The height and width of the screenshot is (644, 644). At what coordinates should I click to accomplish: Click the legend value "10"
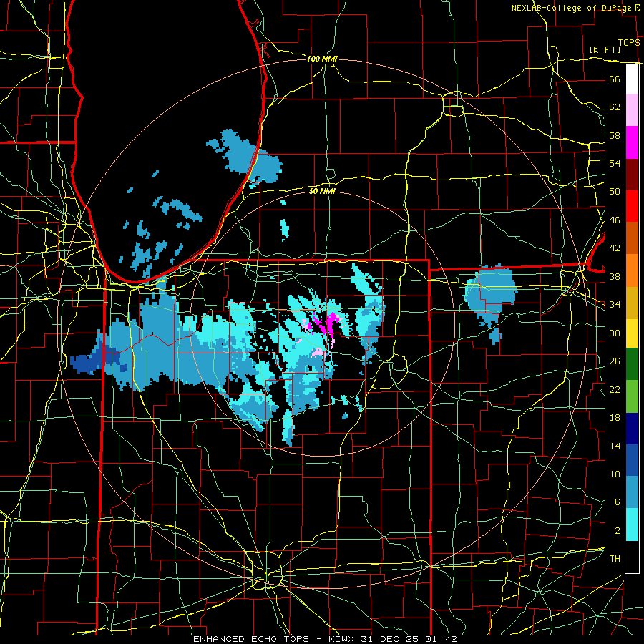coord(615,474)
